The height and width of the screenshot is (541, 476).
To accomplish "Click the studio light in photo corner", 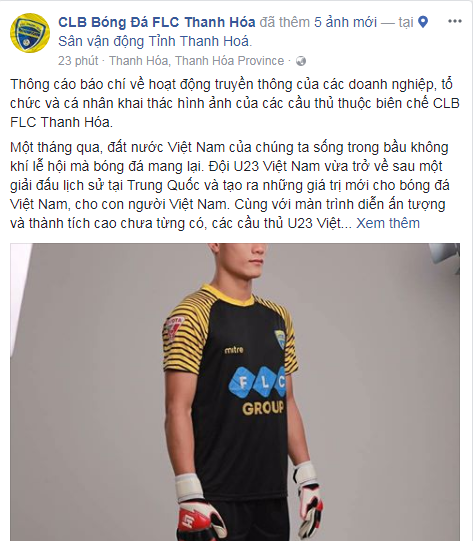I will [445, 257].
